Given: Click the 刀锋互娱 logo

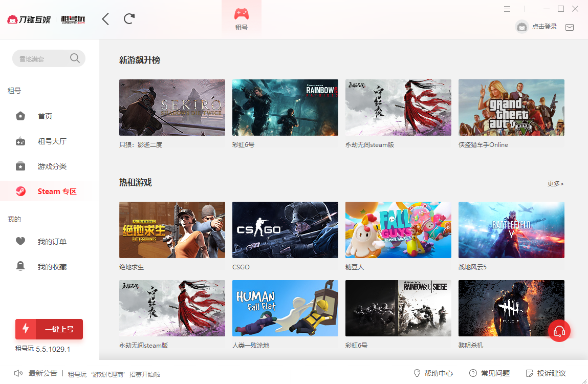Looking at the screenshot, I should click(29, 19).
